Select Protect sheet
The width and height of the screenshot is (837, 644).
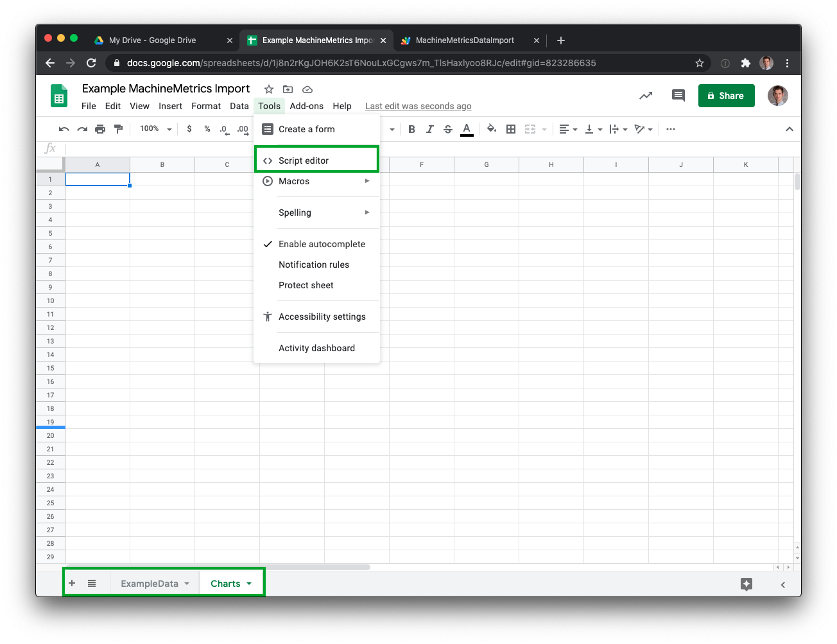(x=317, y=285)
